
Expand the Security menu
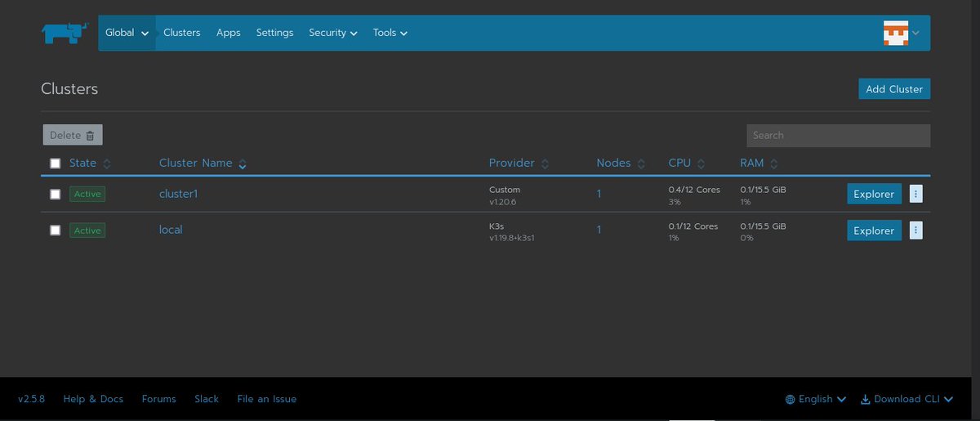(x=333, y=33)
